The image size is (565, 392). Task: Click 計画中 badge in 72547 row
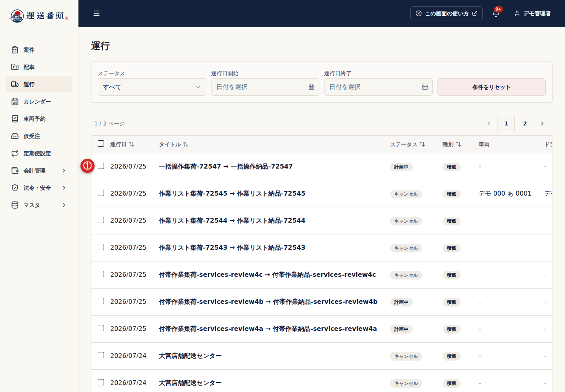click(401, 167)
